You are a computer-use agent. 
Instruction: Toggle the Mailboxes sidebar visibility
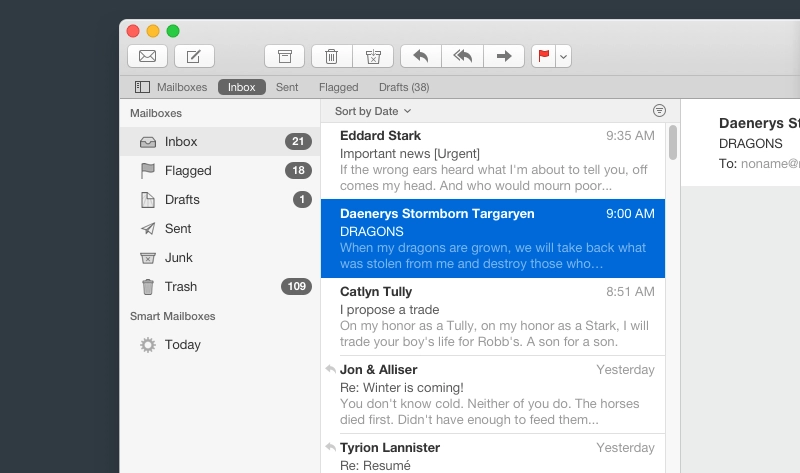(x=170, y=87)
